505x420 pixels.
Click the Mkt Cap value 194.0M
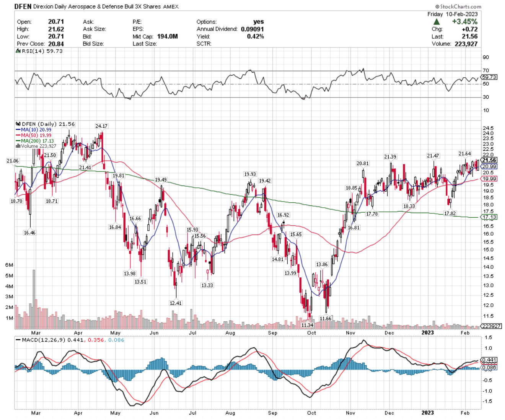coord(167,36)
